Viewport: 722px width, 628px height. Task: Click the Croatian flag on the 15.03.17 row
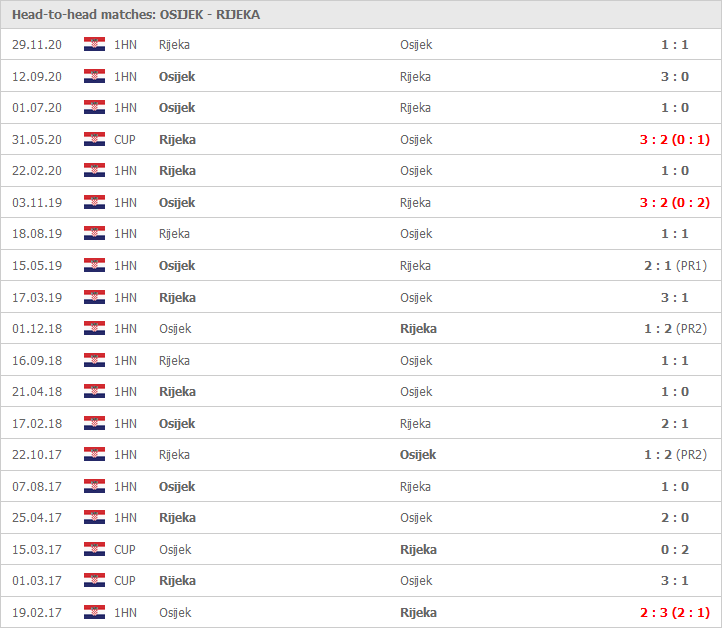[x=94, y=549]
